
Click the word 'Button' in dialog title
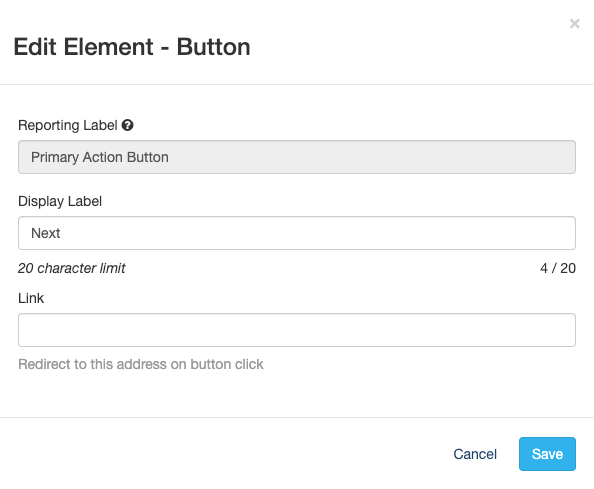[x=213, y=47]
